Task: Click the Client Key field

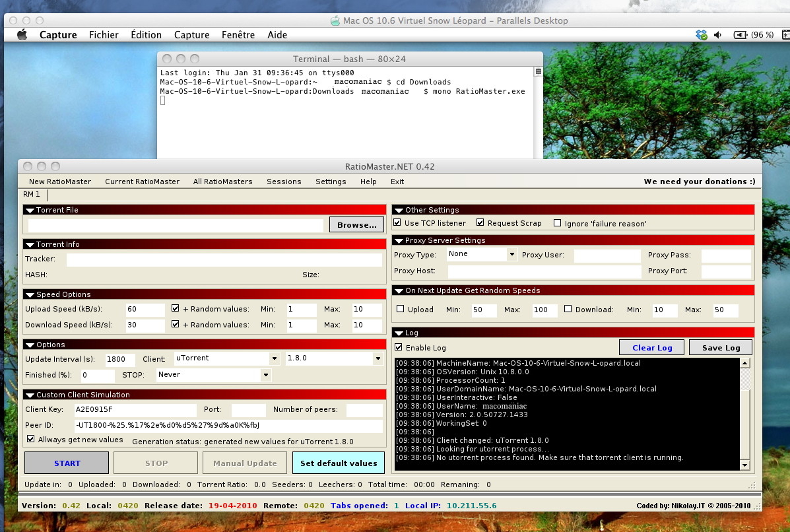Action: tap(135, 410)
